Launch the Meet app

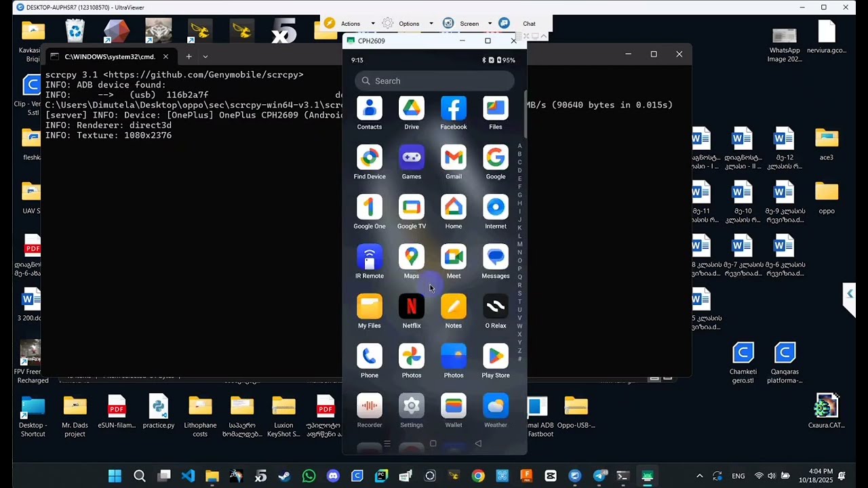[454, 261]
